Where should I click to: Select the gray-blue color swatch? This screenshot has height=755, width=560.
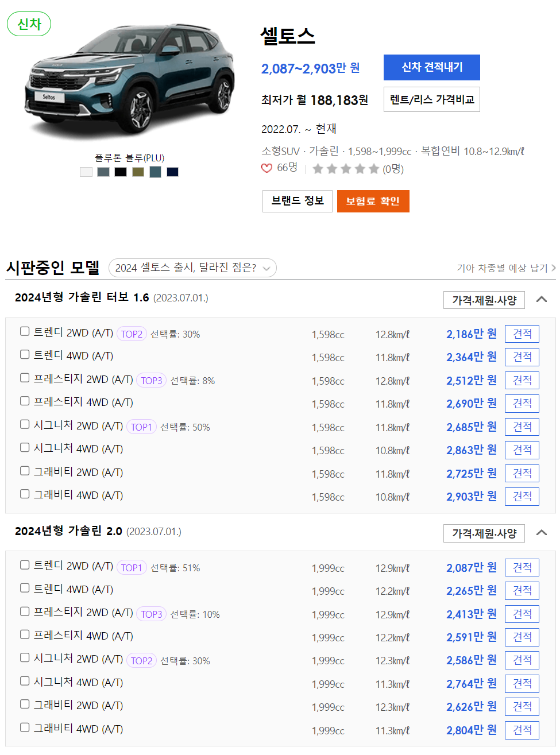(103, 172)
